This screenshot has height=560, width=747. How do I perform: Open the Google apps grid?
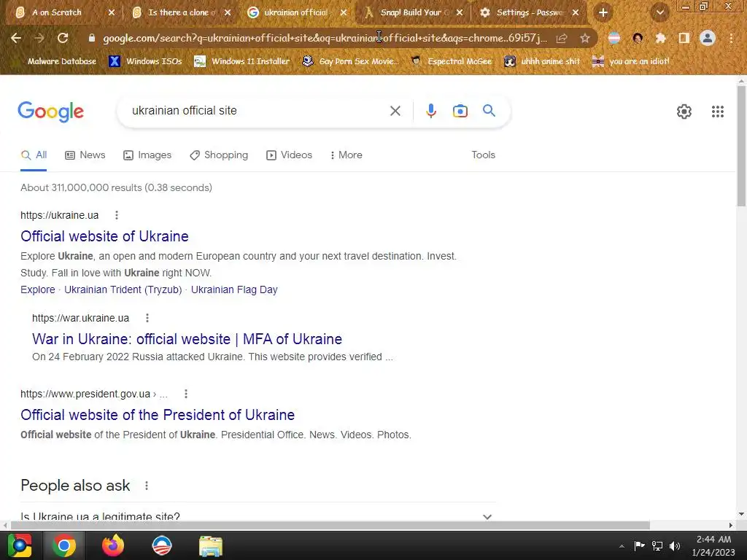718,112
